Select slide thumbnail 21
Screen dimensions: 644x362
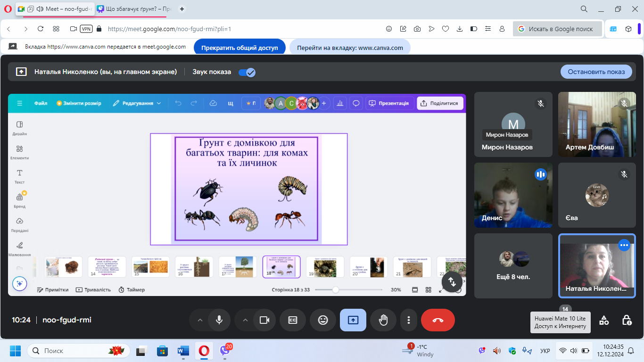point(412,267)
